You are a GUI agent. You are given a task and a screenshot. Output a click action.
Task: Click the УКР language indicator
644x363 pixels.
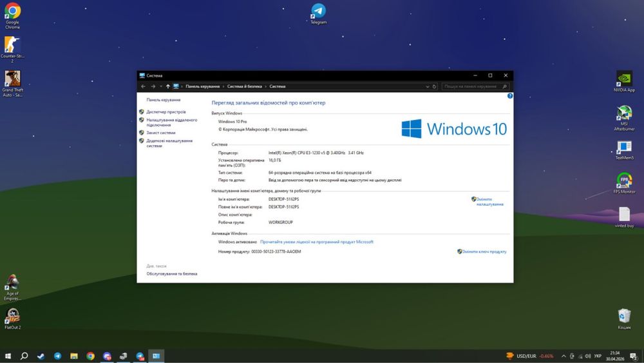[x=598, y=356]
